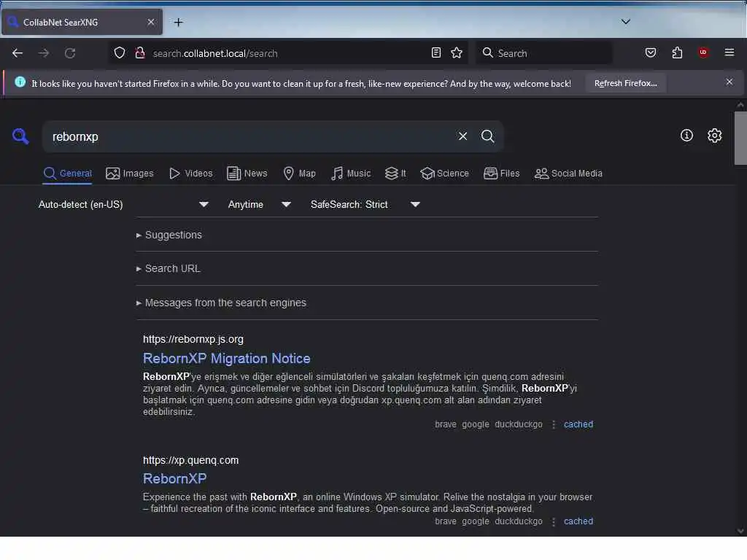Open the extensions puzzle icon

[x=677, y=52]
